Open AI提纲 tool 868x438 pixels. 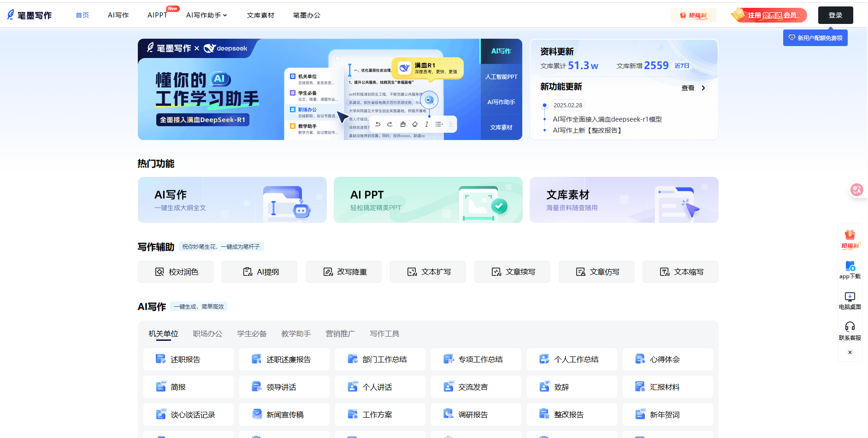(260, 272)
